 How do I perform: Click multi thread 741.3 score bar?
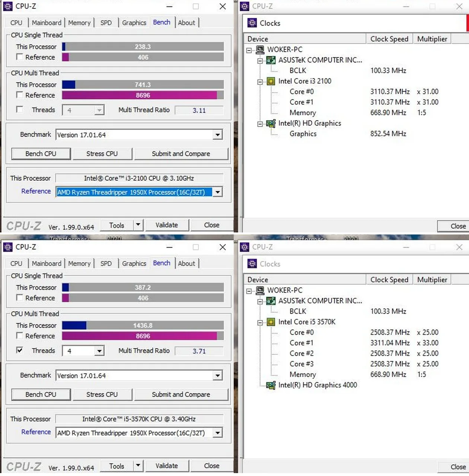[x=143, y=84]
